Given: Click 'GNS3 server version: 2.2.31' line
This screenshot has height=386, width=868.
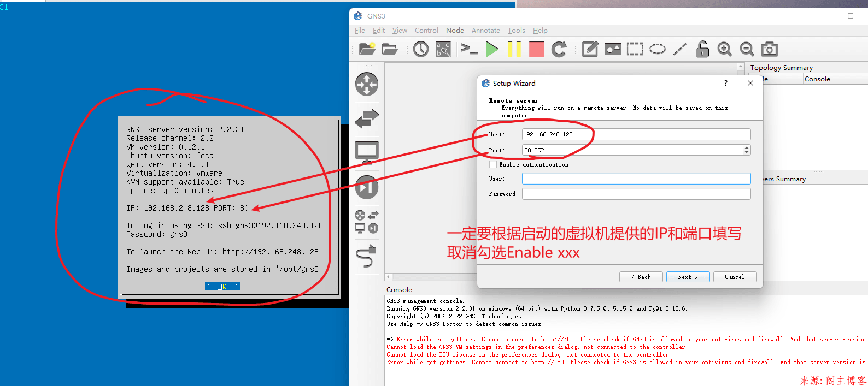Looking at the screenshot, I should point(185,129).
